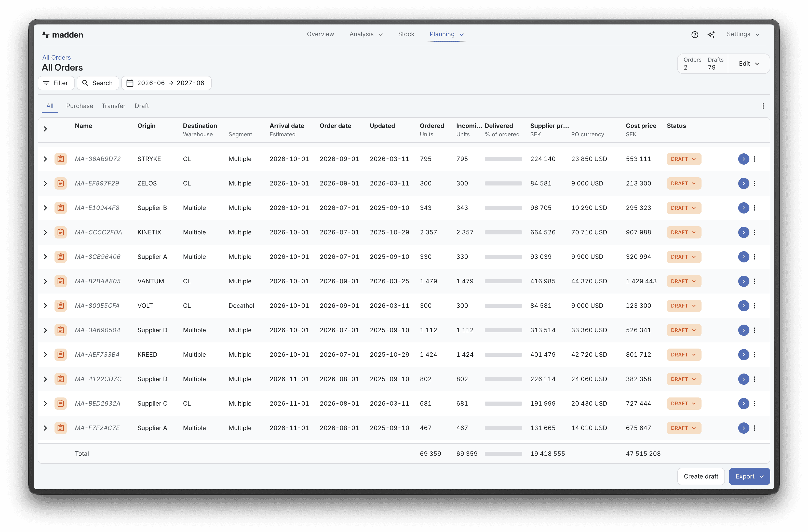The height and width of the screenshot is (532, 808).
Task: Open the help question mark icon
Action: pyautogui.click(x=695, y=34)
